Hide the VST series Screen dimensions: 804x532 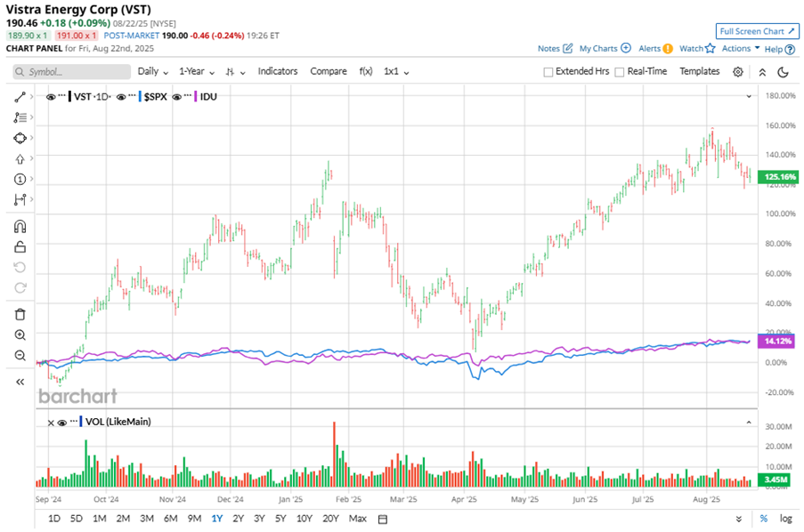(51, 97)
